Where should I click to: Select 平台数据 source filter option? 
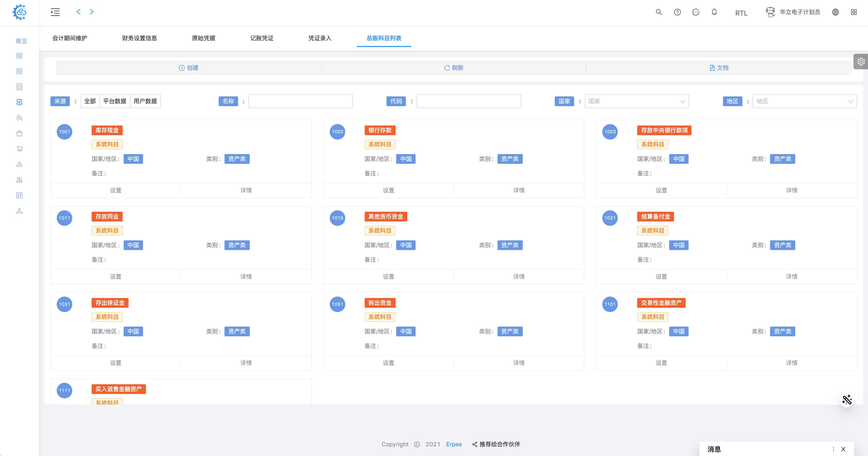115,101
